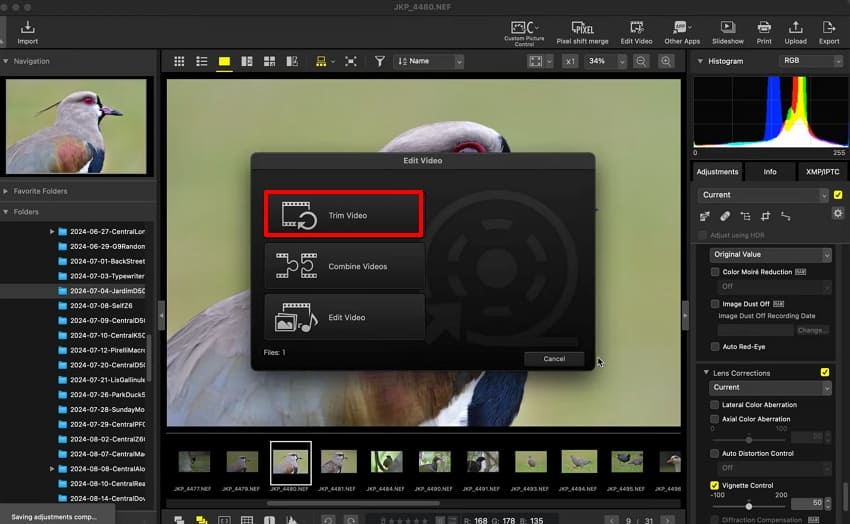Image resolution: width=850 pixels, height=524 pixels.
Task: Adjust the Vignette Control slider
Action: click(748, 506)
